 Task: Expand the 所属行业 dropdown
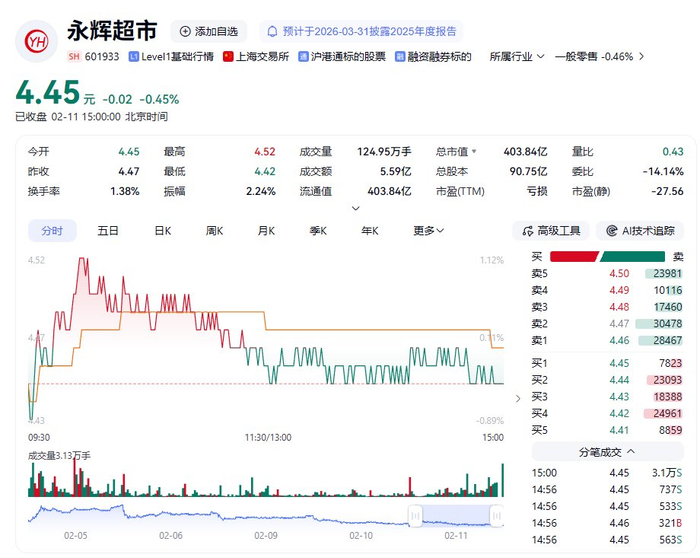pos(517,57)
